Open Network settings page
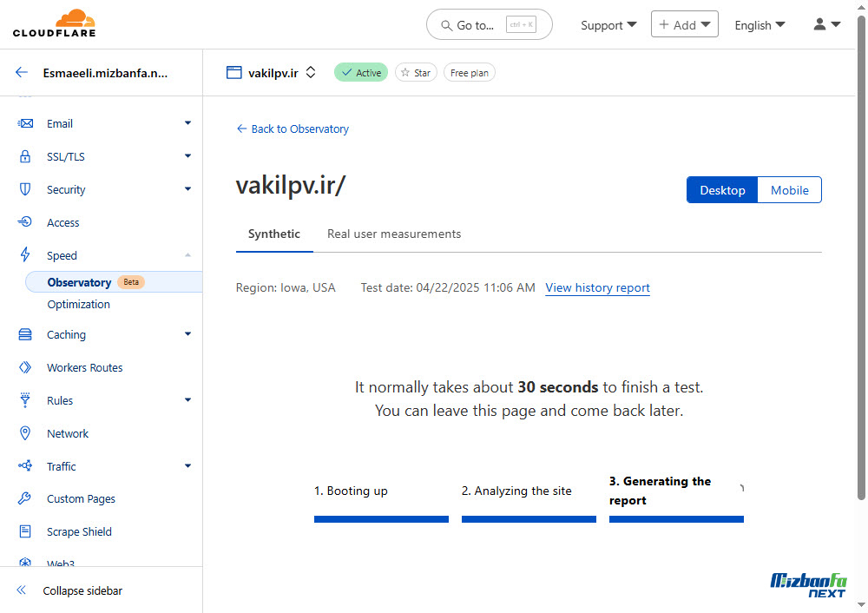Screen dimensions: 868x613 (68, 433)
